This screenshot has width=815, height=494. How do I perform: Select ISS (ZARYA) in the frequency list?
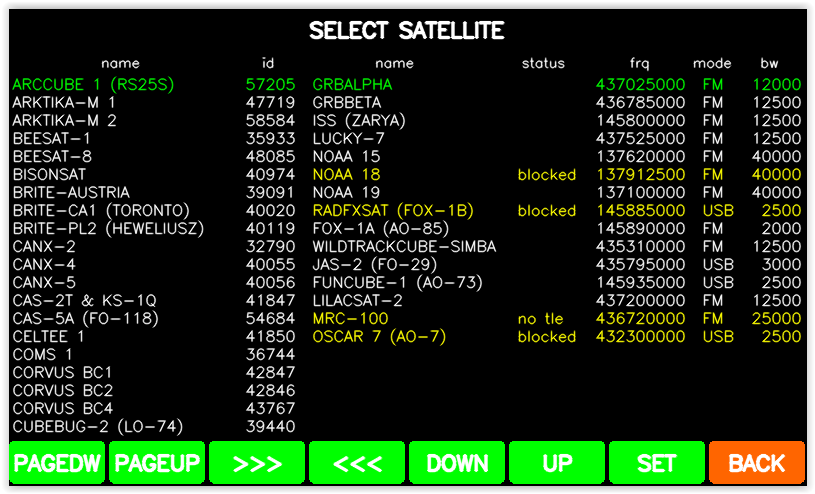point(557,121)
